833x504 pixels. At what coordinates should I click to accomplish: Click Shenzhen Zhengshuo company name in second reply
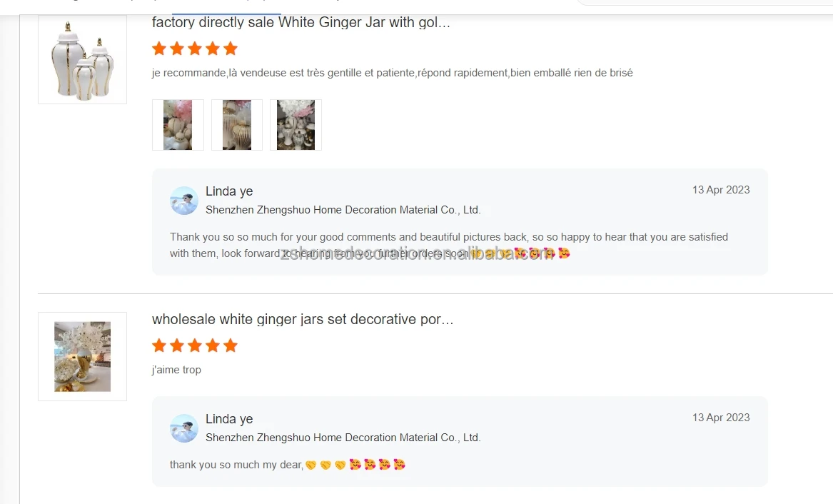coord(343,438)
